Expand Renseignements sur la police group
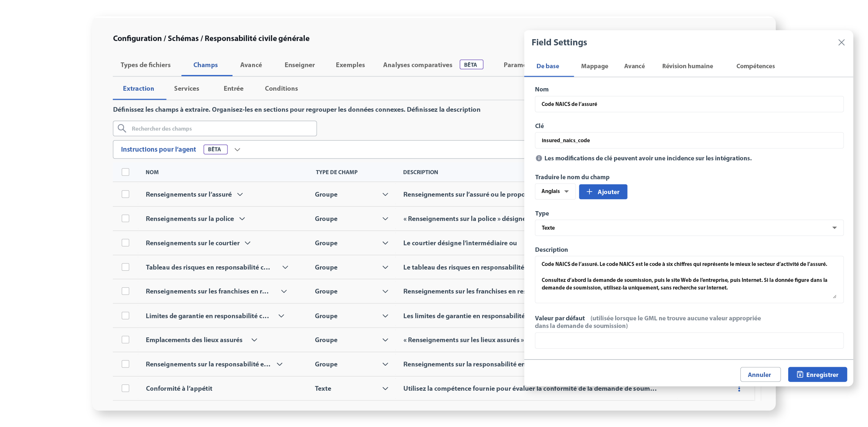 [242, 219]
